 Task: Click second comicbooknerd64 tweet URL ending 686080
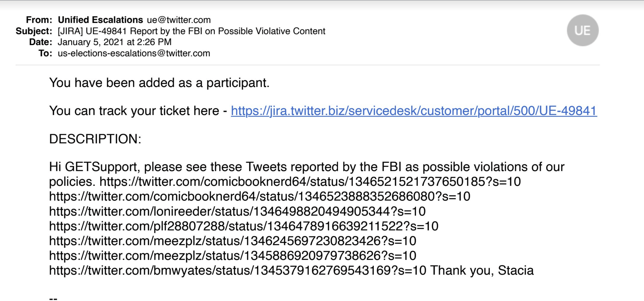(260, 196)
